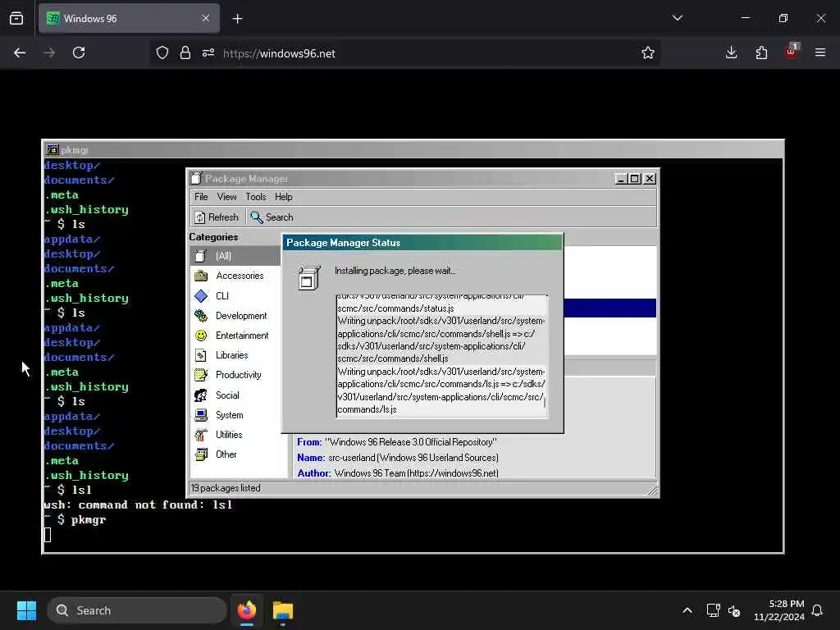Bookmark this page with the star icon

(648, 52)
